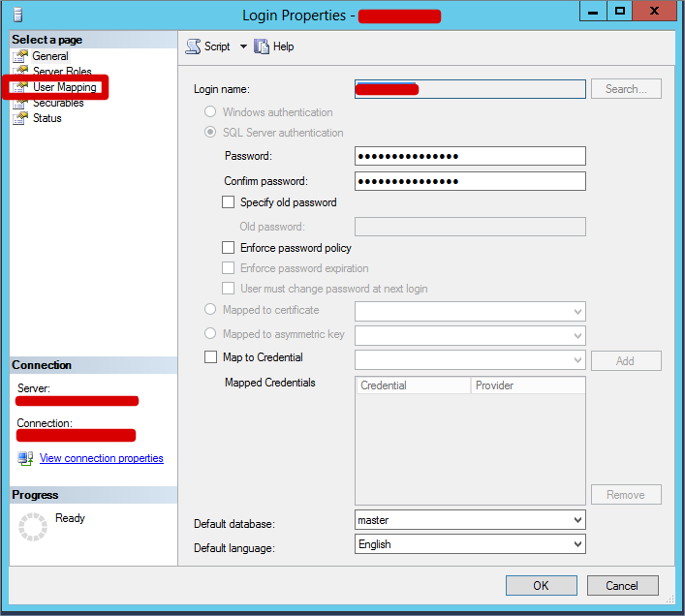The width and height of the screenshot is (685, 616).
Task: Toggle Enforce password policy checkbox
Action: pos(229,248)
